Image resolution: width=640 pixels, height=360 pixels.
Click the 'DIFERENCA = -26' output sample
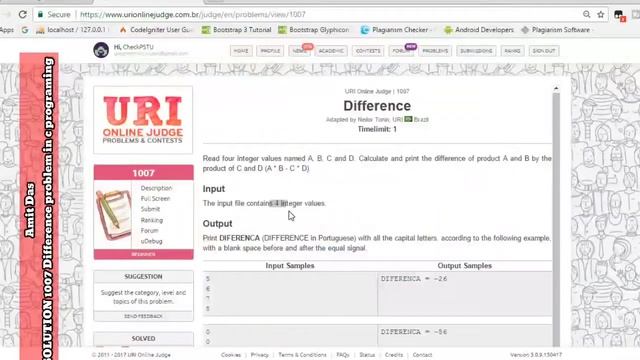pyautogui.click(x=414, y=279)
